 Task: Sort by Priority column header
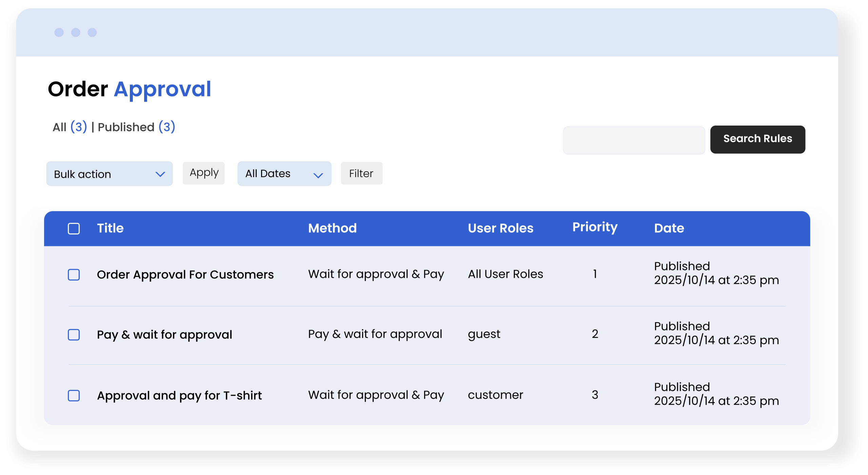(x=594, y=227)
